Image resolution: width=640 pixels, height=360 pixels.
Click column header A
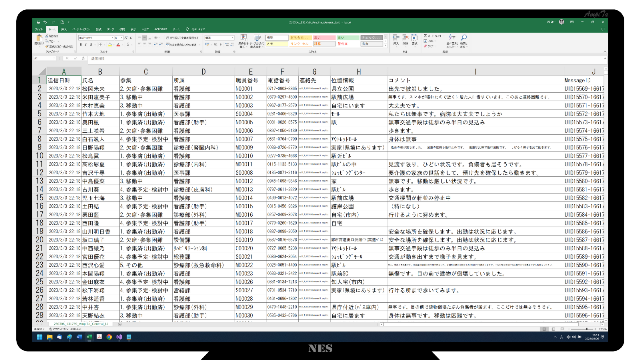click(x=64, y=71)
